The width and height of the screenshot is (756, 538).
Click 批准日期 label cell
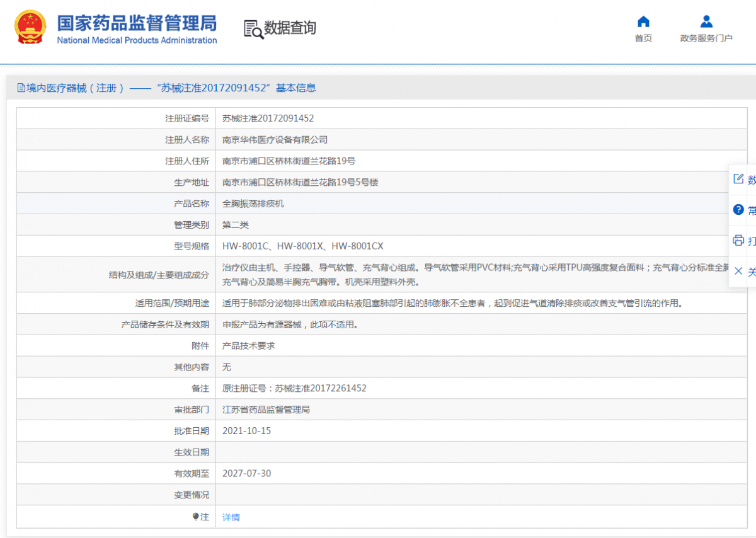click(x=117, y=431)
